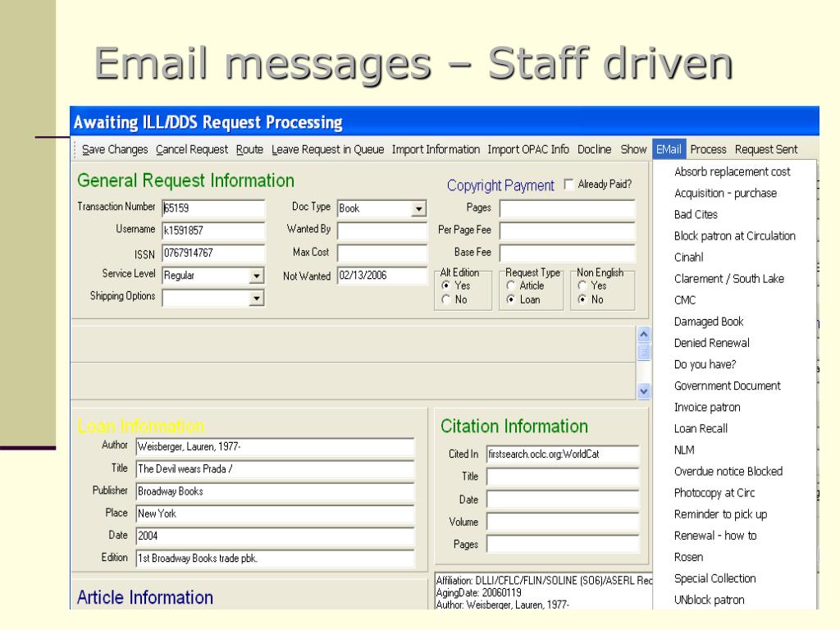Click the Wanted By field
This screenshot has height=630, width=840.
pyautogui.click(x=382, y=231)
